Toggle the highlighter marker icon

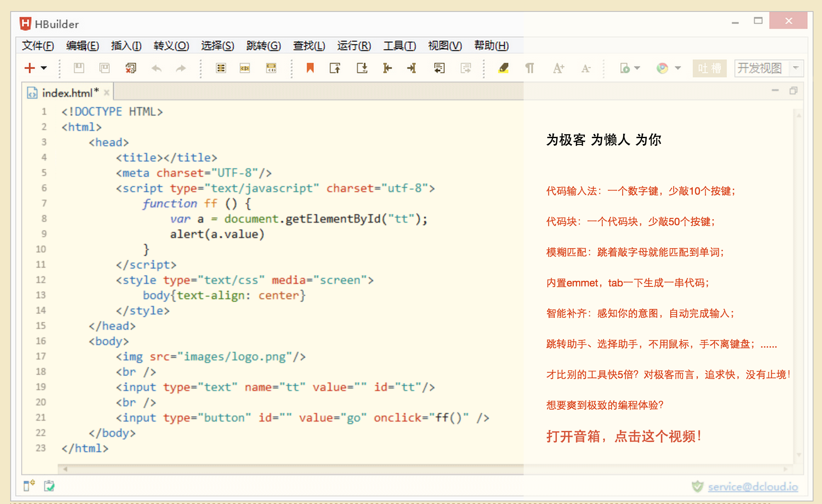click(504, 68)
